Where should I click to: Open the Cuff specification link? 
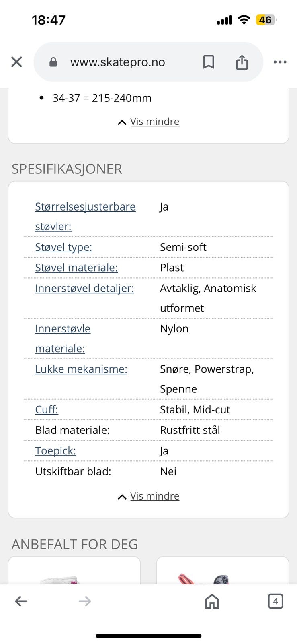tap(47, 410)
